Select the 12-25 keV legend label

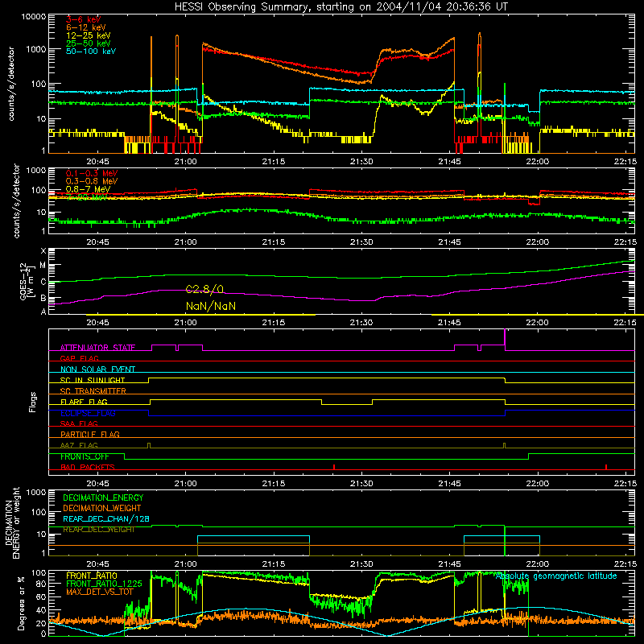[89, 35]
